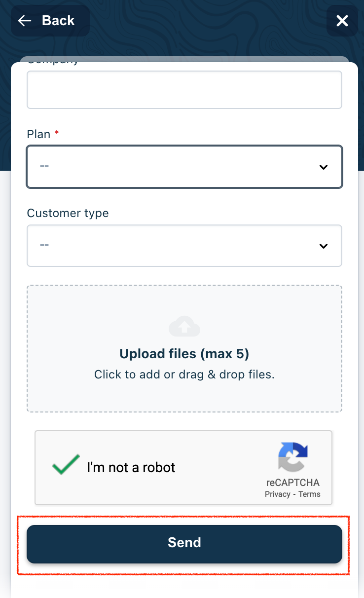
Task: Click the Company text input field
Action: [x=184, y=90]
